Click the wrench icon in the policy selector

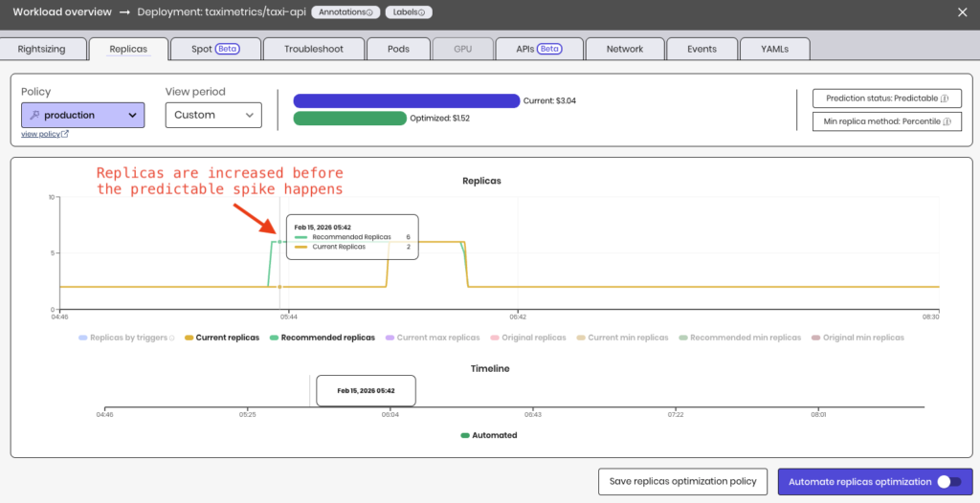click(x=34, y=115)
